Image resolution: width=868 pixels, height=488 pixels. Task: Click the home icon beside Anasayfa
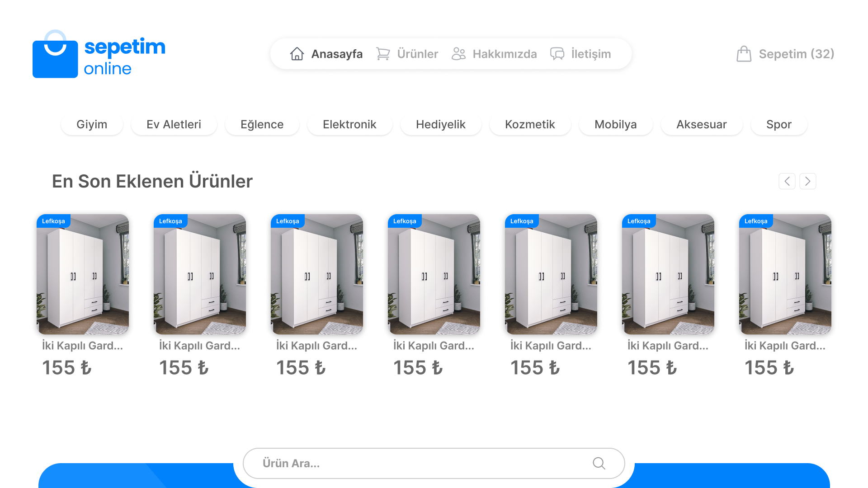[x=297, y=54]
